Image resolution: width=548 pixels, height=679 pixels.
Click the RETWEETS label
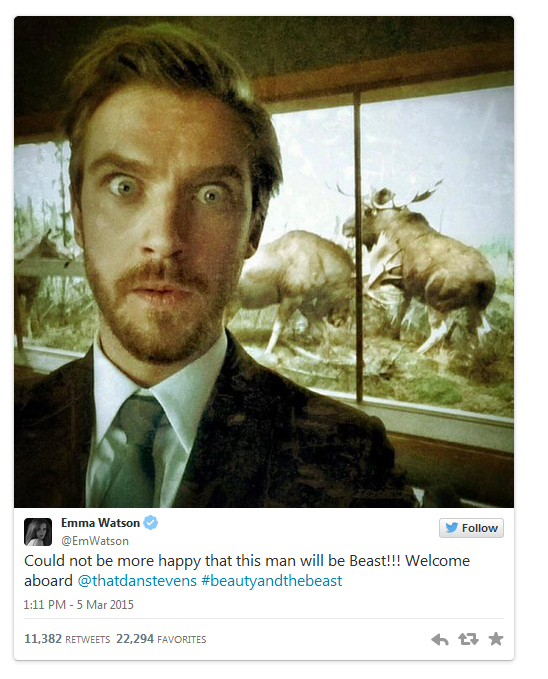click(x=88, y=640)
